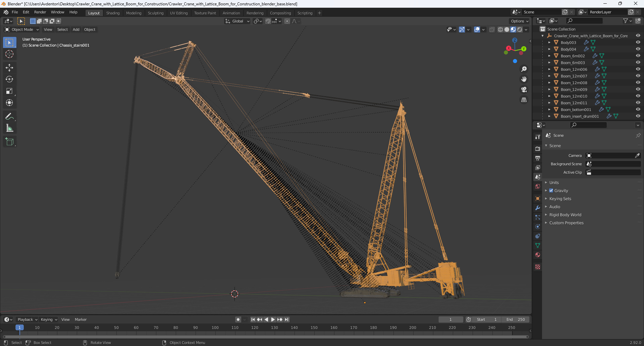Toggle the Gravity checkbox
Image resolution: width=644 pixels, height=346 pixels.
click(551, 190)
